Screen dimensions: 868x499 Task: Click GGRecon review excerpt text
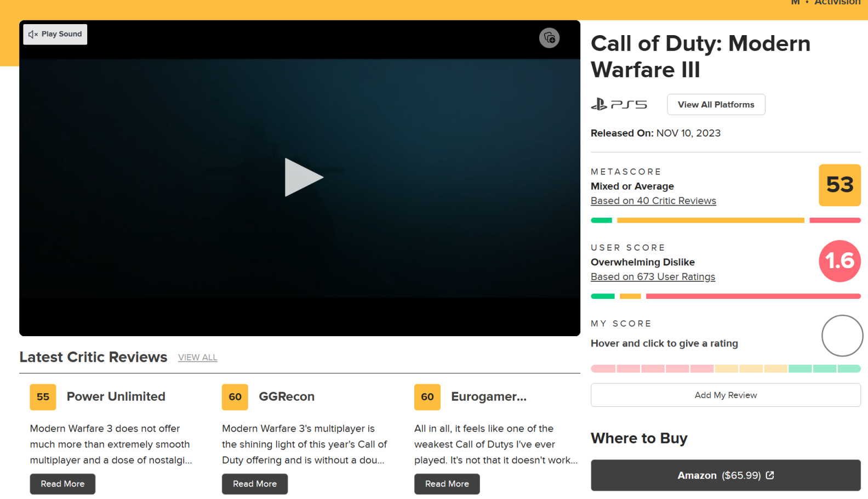pos(305,444)
